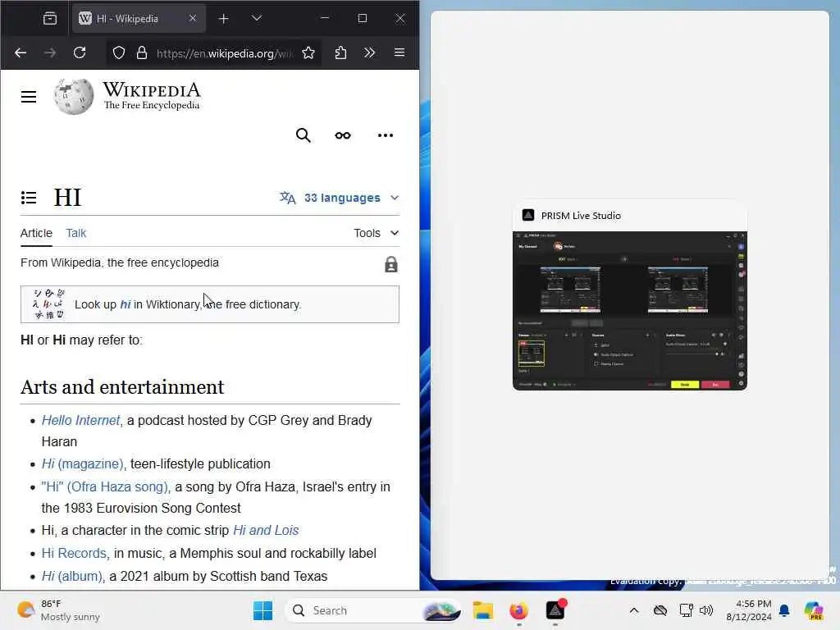Open the personal tools ellipsis menu
Viewport: 840px width, 630px height.
[386, 135]
